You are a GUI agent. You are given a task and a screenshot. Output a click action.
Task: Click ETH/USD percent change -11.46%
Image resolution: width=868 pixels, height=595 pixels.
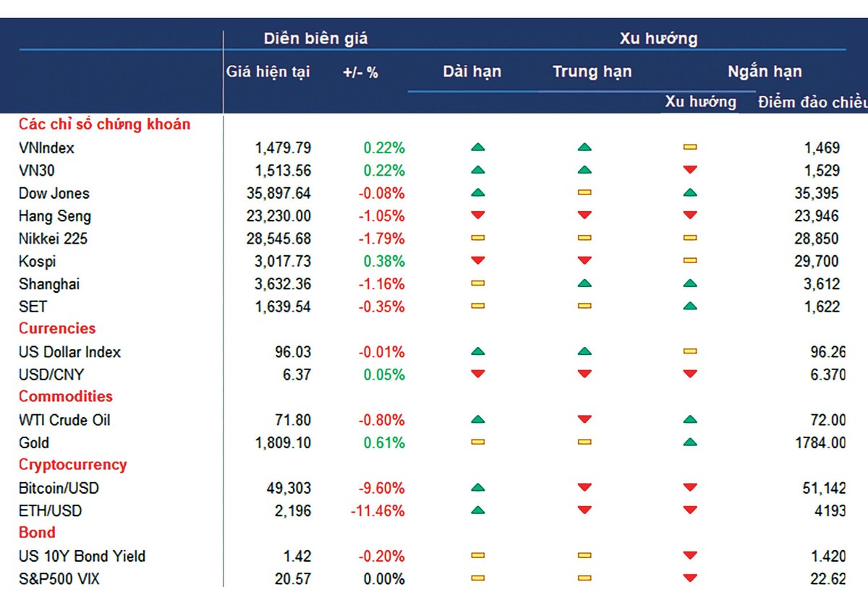[378, 511]
